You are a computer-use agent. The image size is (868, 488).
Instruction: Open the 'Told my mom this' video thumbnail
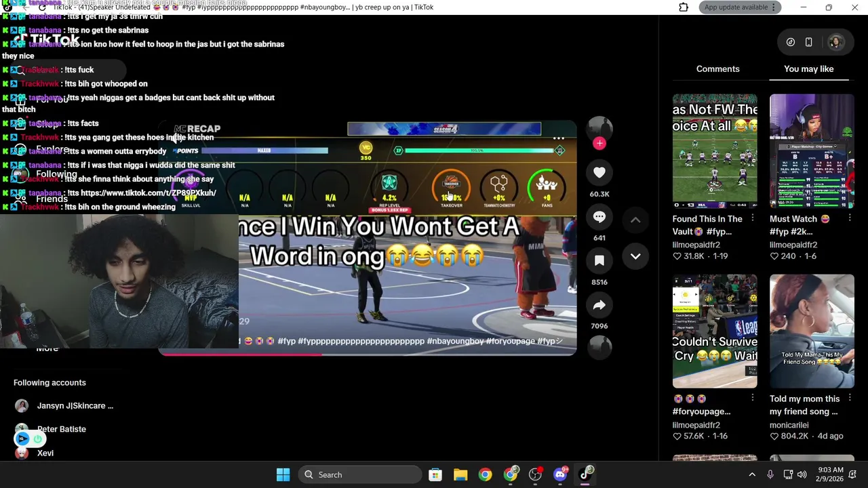812,331
